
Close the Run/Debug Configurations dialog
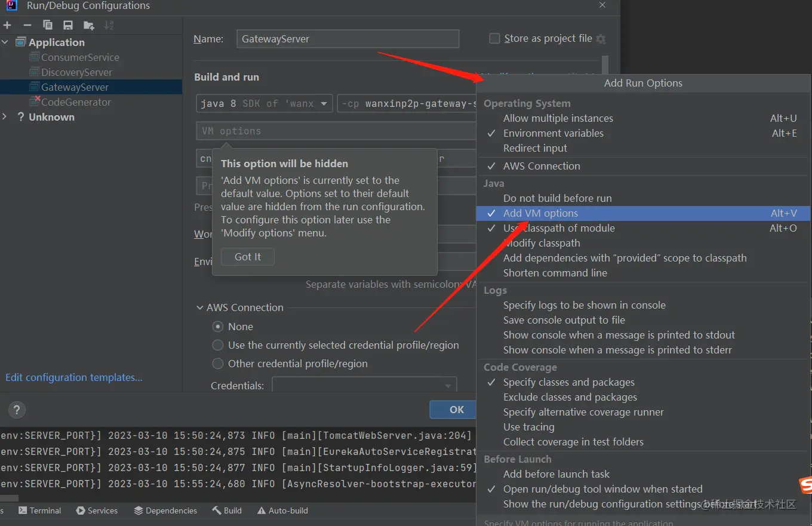pyautogui.click(x=602, y=5)
